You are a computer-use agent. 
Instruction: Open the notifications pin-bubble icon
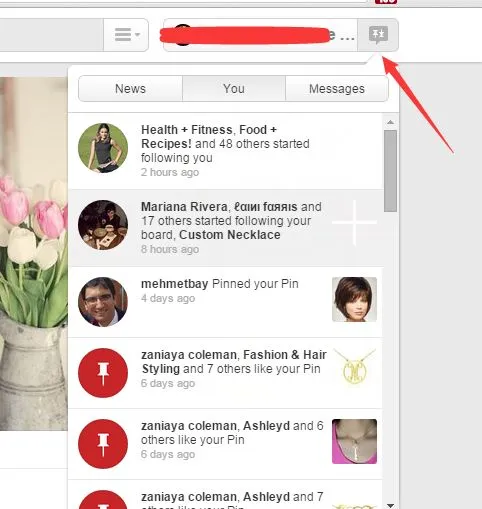[378, 35]
